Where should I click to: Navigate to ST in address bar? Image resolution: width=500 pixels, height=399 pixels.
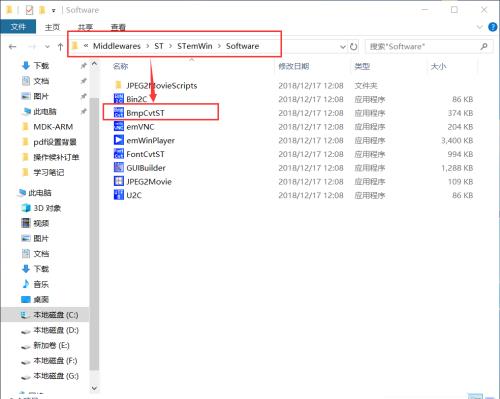(159, 46)
